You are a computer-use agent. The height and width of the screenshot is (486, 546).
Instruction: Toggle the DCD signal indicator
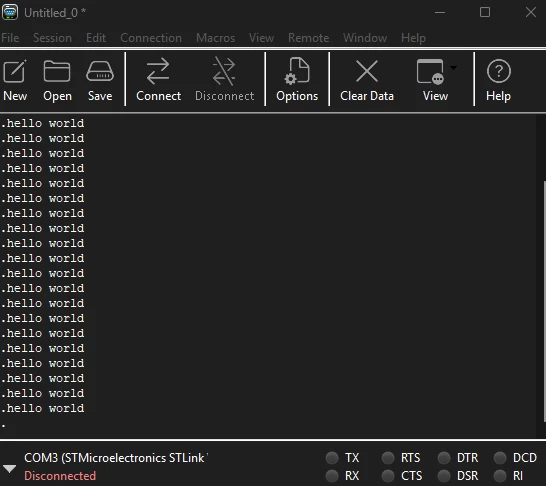pyautogui.click(x=500, y=458)
